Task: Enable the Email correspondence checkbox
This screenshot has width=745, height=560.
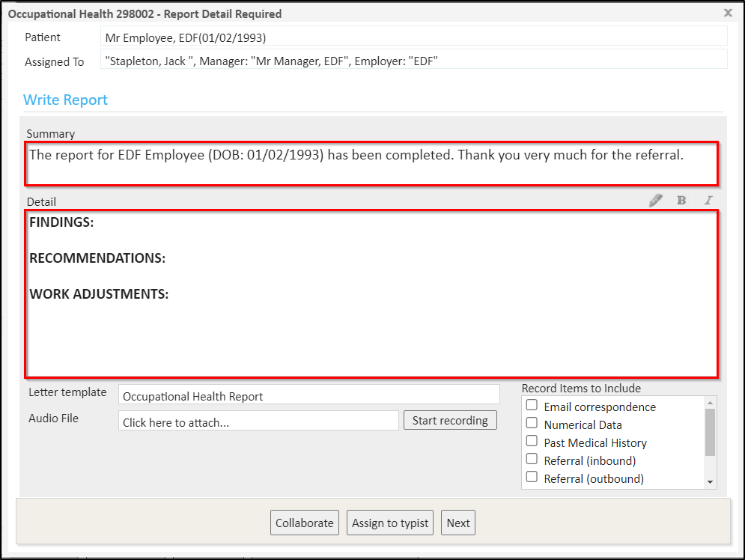Action: [x=532, y=406]
